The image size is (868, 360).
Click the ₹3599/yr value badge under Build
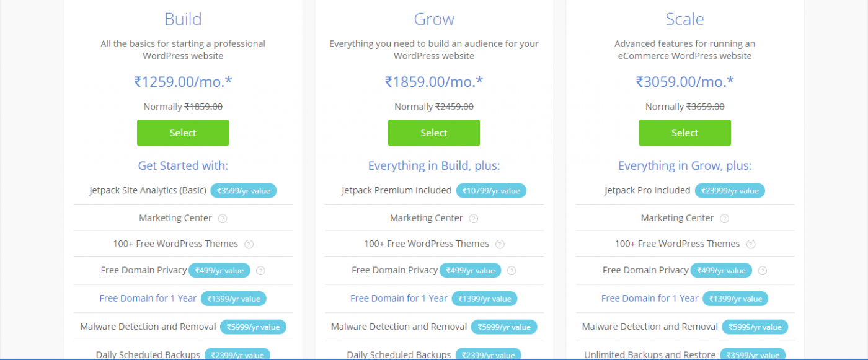[243, 191]
